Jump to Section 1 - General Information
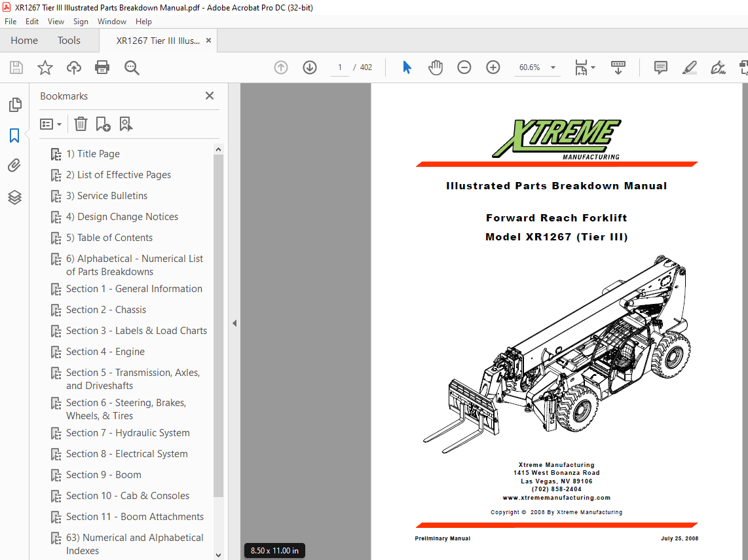The image size is (748, 560). click(x=134, y=289)
